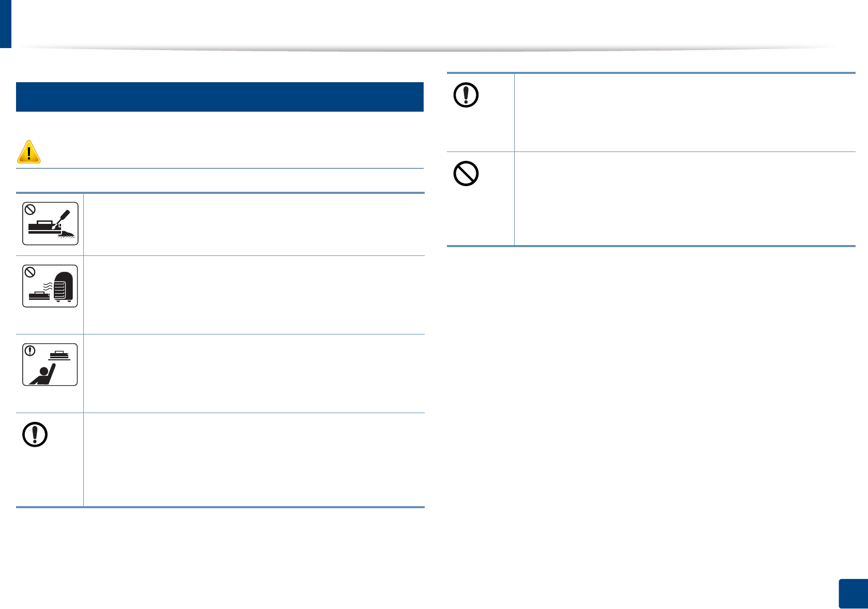Click text cell beside right prohibition circle
The width and height of the screenshot is (868, 609).
[x=684, y=199]
